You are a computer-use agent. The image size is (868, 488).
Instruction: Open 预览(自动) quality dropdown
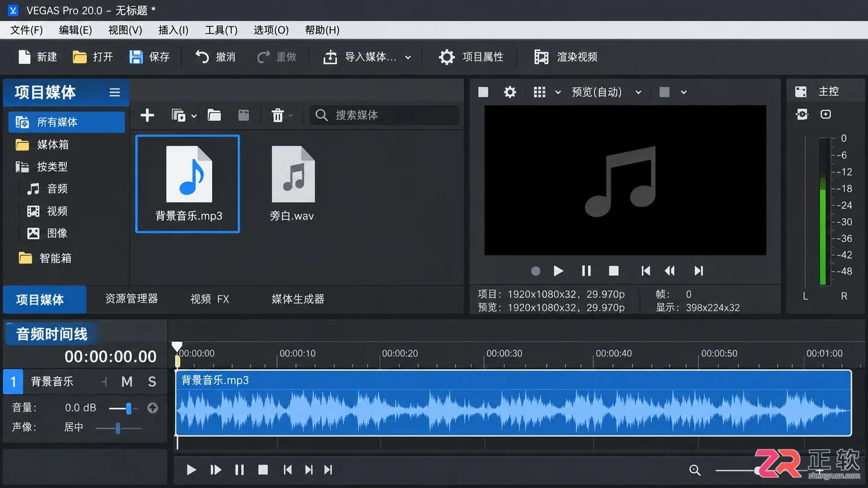click(x=606, y=92)
